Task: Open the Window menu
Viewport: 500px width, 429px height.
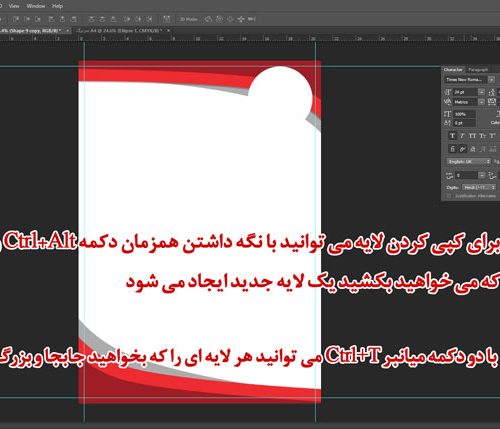Action: [x=36, y=6]
